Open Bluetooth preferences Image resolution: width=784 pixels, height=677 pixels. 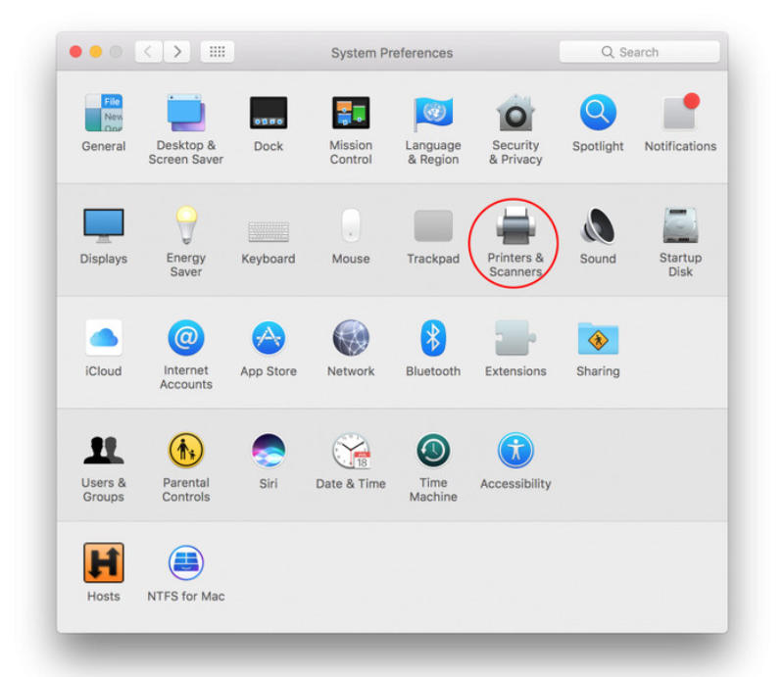coord(432,340)
